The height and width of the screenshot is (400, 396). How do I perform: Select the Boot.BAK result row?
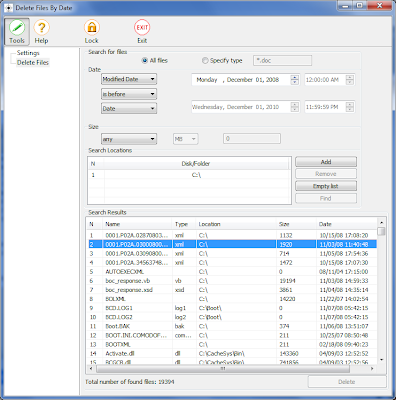pyautogui.click(x=233, y=326)
